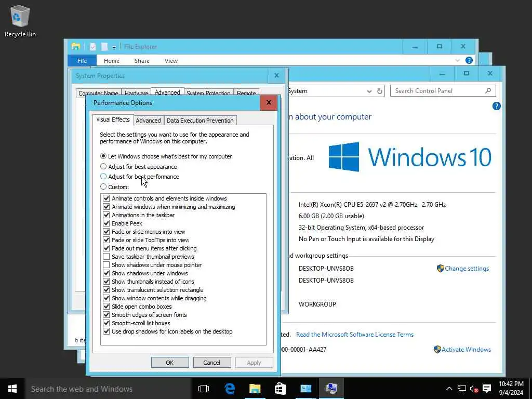Image resolution: width=532 pixels, height=399 pixels.
Task: Refresh the Control Panel address bar
Action: click(380, 91)
